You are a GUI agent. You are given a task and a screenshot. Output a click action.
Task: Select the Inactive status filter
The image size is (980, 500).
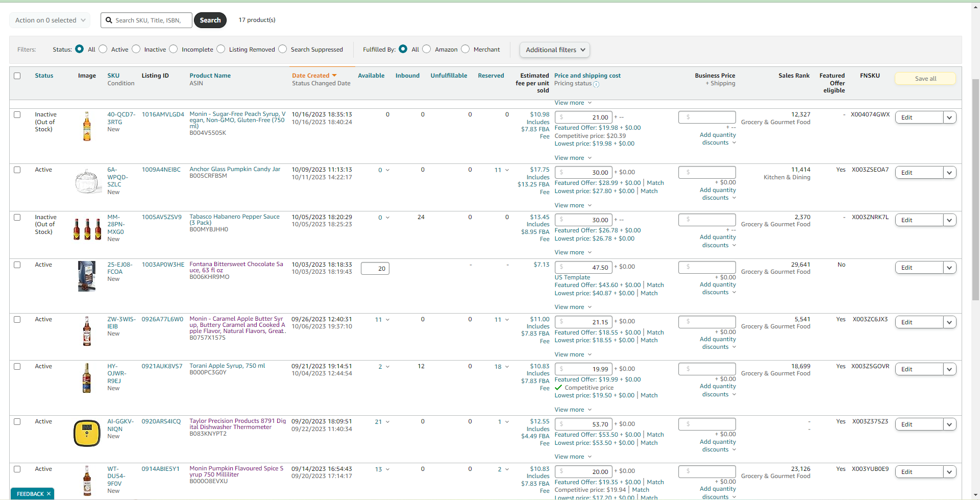[136, 49]
